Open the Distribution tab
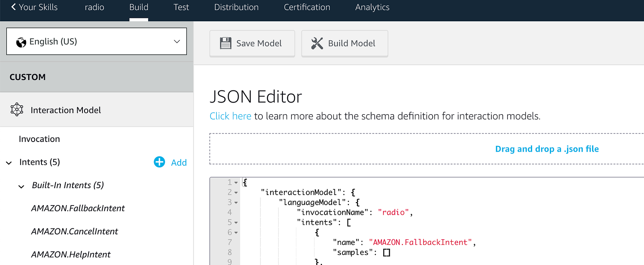 [236, 7]
